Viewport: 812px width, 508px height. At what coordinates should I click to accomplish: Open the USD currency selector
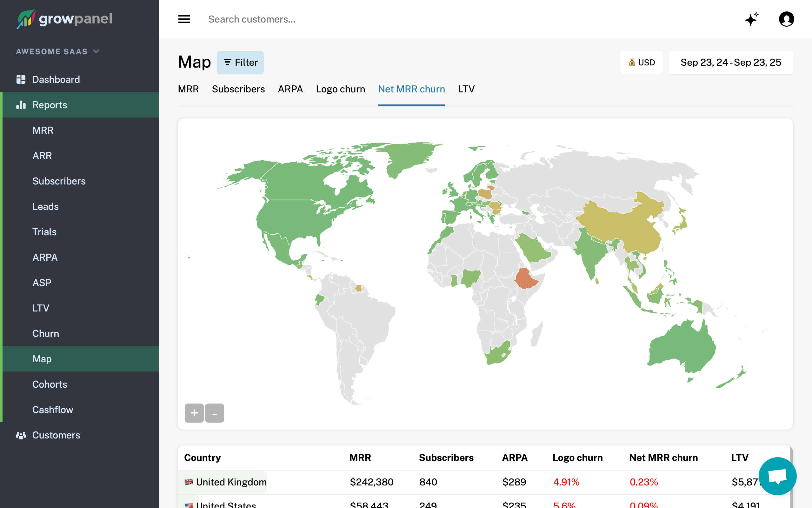641,62
